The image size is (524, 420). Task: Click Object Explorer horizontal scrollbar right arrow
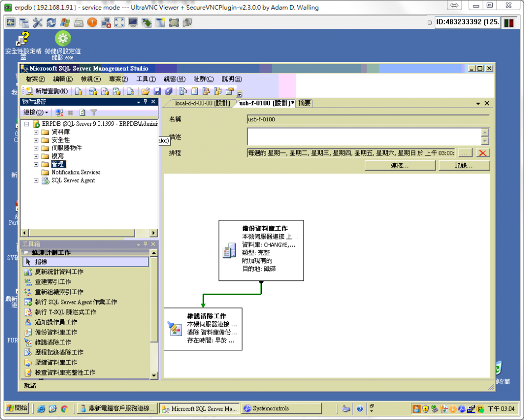(154, 233)
